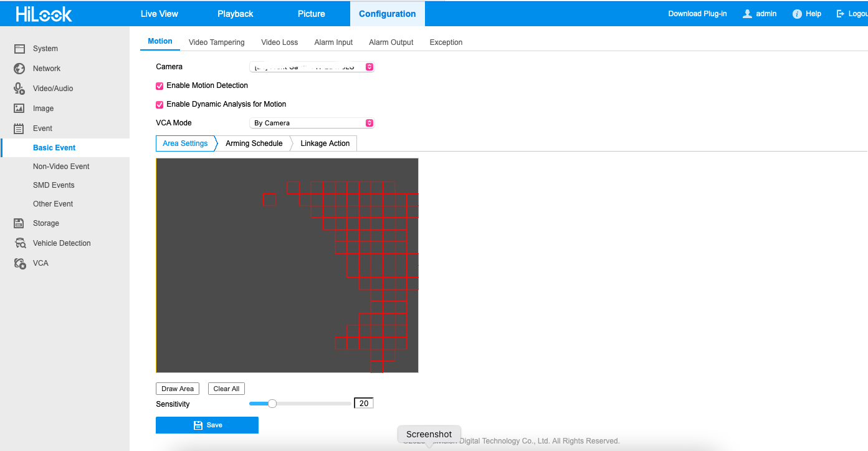Open Network settings globe icon
868x451 pixels.
[x=19, y=69]
